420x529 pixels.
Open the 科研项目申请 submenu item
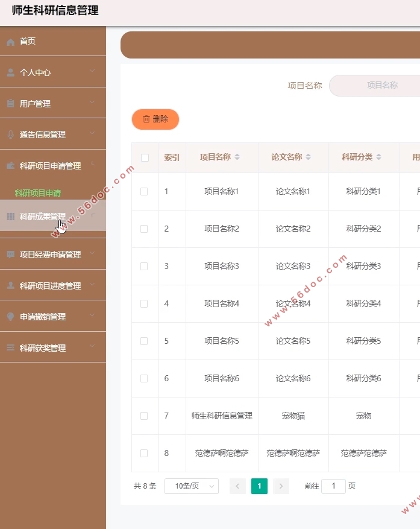38,193
